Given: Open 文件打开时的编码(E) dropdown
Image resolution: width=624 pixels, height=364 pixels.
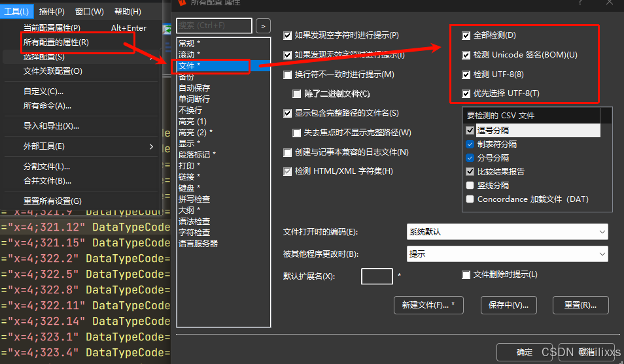Looking at the screenshot, I should [508, 232].
